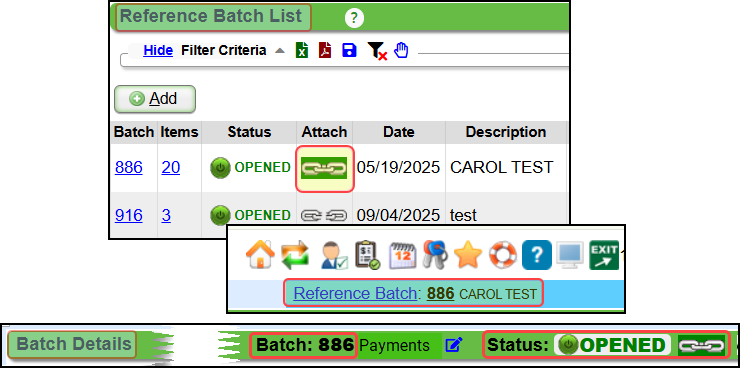Click the Hide filter link

point(158,50)
